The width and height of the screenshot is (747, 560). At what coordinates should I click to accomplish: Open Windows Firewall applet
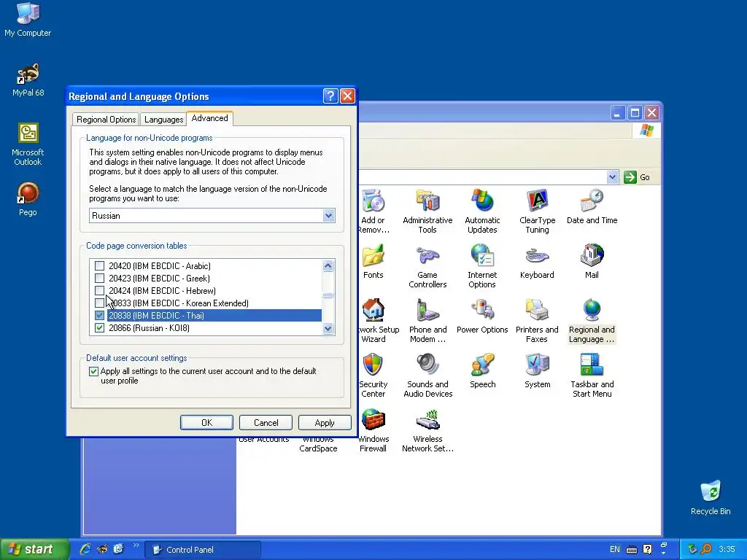(x=373, y=430)
